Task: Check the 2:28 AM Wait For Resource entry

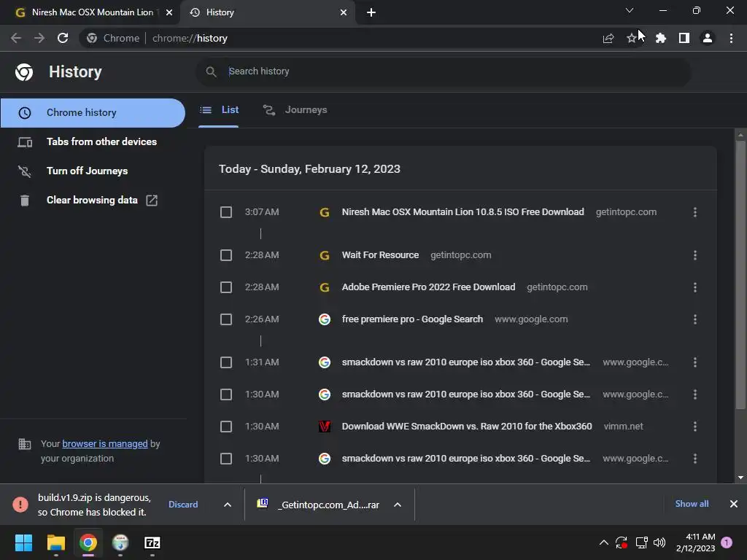Action: pyautogui.click(x=226, y=255)
